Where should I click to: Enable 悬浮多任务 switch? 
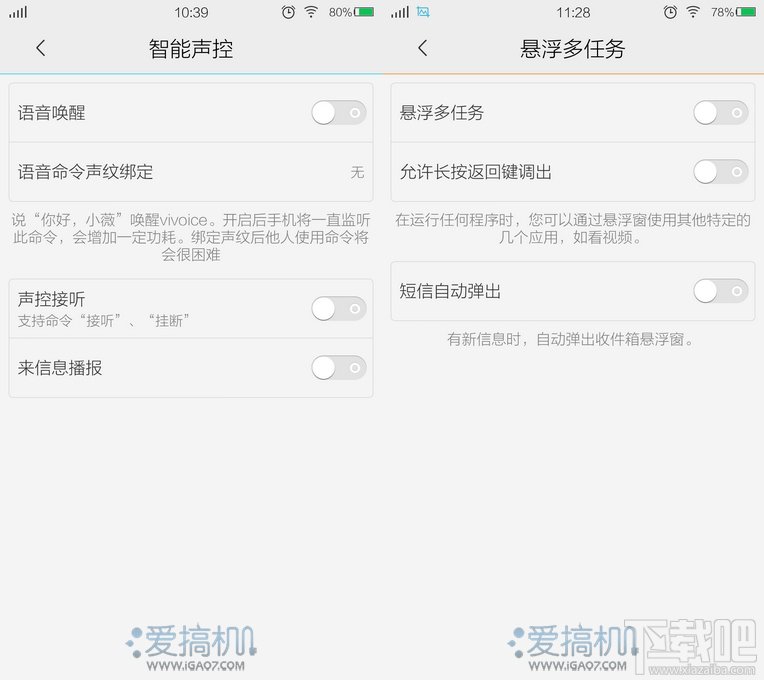(x=721, y=113)
